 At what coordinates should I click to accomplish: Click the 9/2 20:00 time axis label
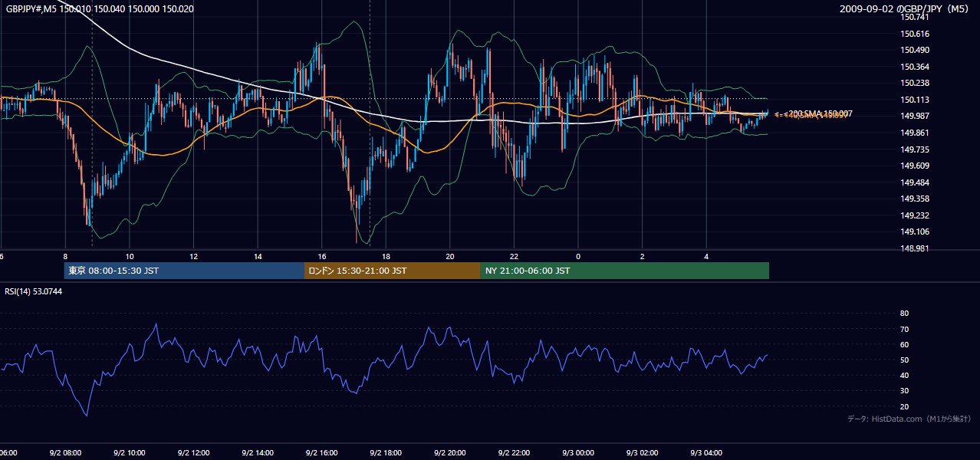coord(449,453)
